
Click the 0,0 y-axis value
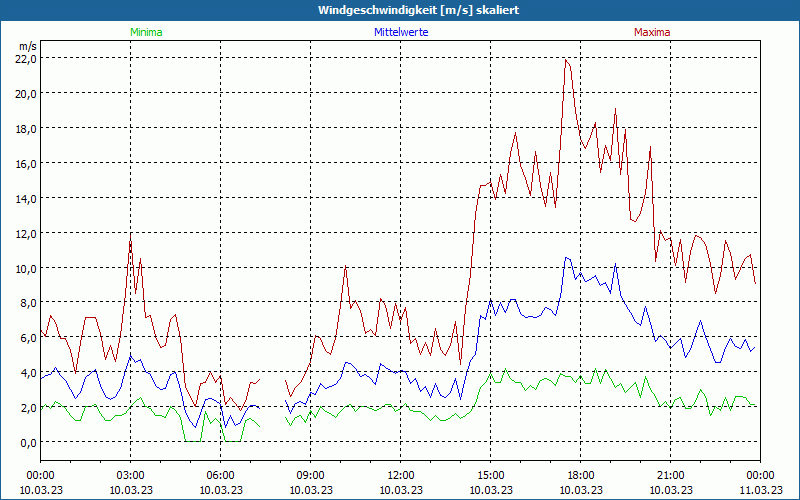click(28, 442)
